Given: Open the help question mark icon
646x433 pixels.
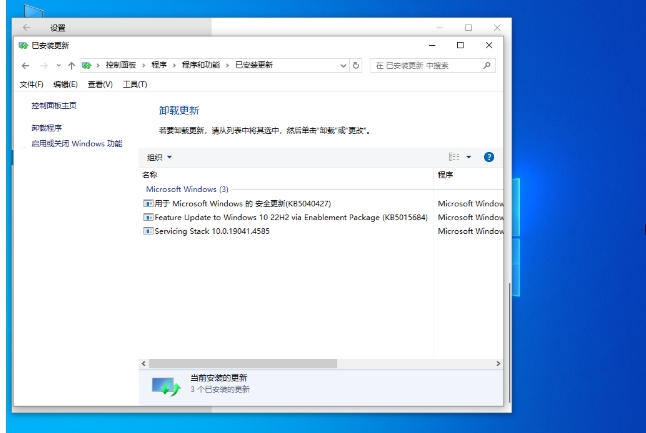Looking at the screenshot, I should (489, 157).
